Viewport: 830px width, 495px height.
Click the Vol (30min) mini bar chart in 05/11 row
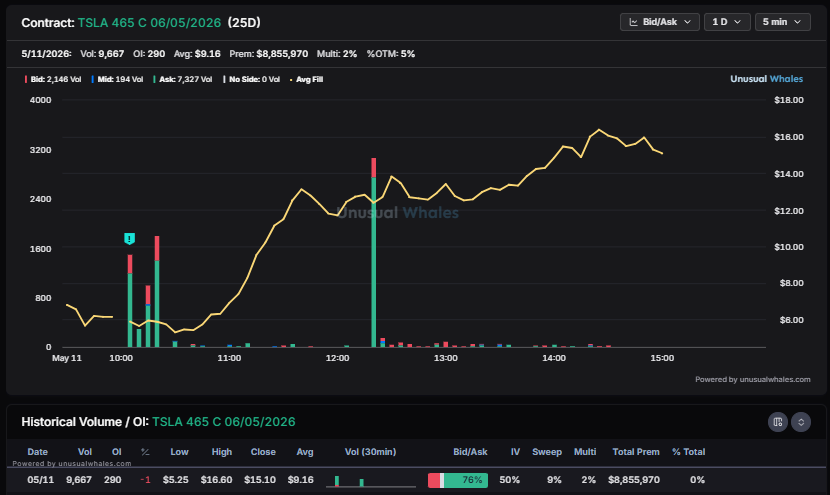coord(371,481)
